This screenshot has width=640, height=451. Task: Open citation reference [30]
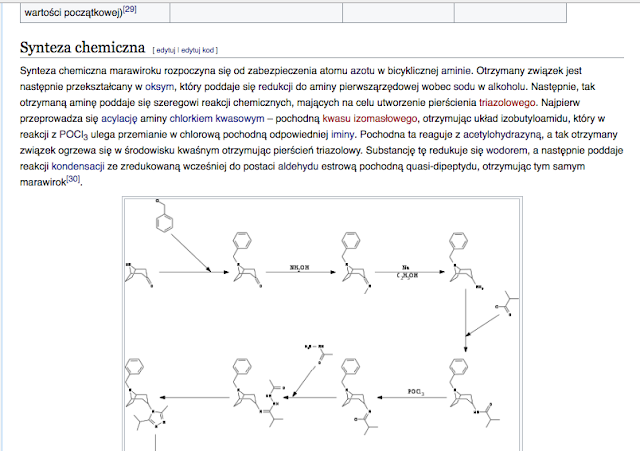73,179
